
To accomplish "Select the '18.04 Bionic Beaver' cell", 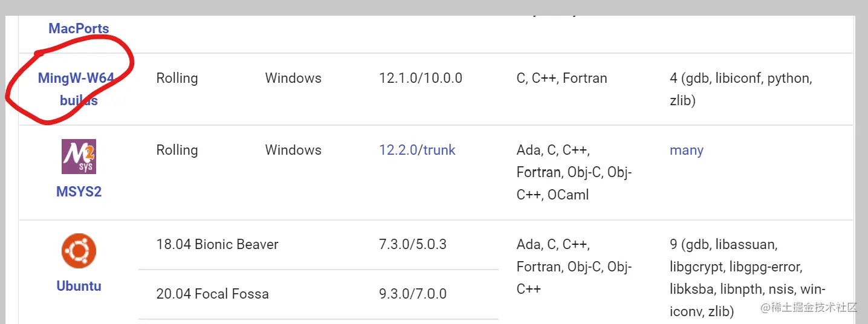I will [x=217, y=244].
